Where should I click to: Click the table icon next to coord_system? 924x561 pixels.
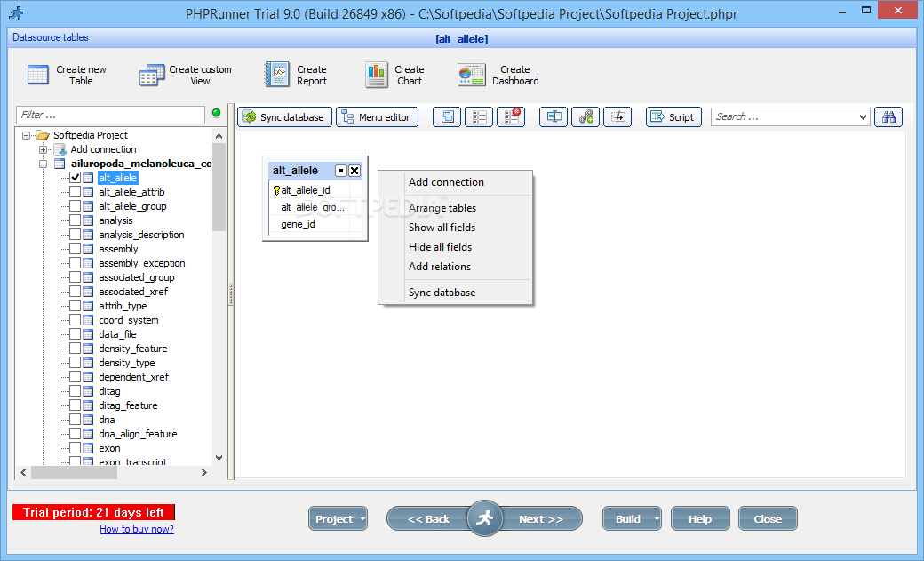pyautogui.click(x=88, y=320)
